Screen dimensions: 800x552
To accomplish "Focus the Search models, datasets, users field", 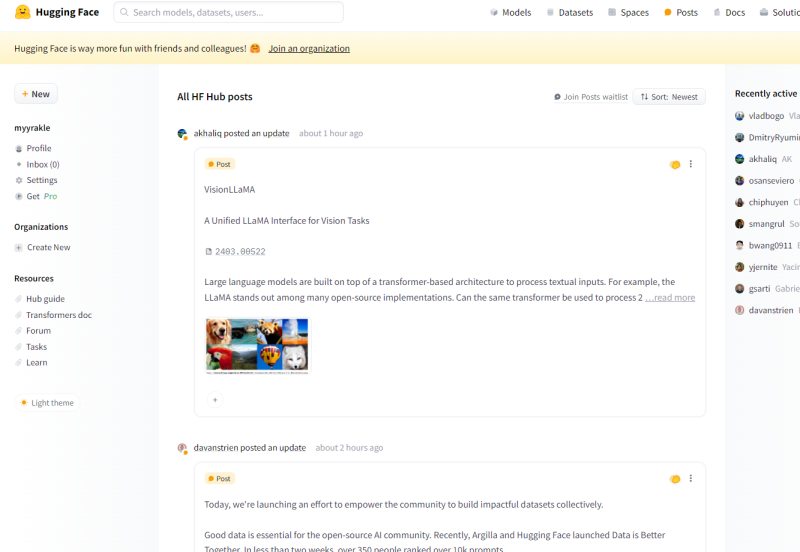I will coord(229,12).
